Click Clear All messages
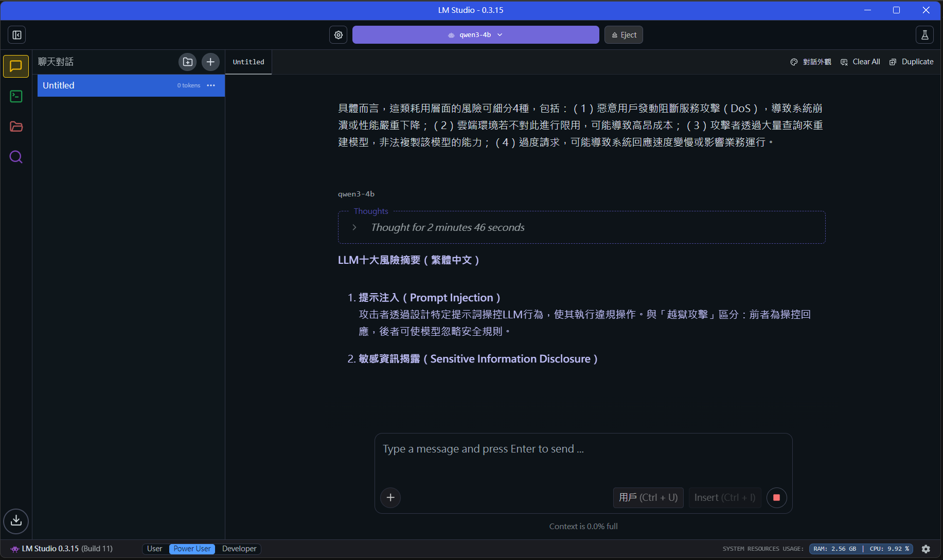The width and height of the screenshot is (943, 560). tap(860, 62)
